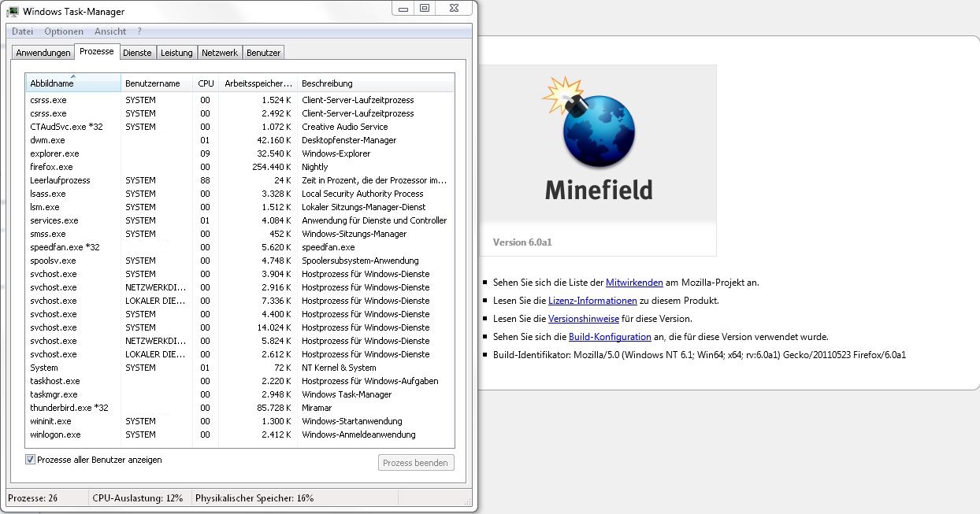
Task: Switch to the Leistung tab
Action: (176, 53)
